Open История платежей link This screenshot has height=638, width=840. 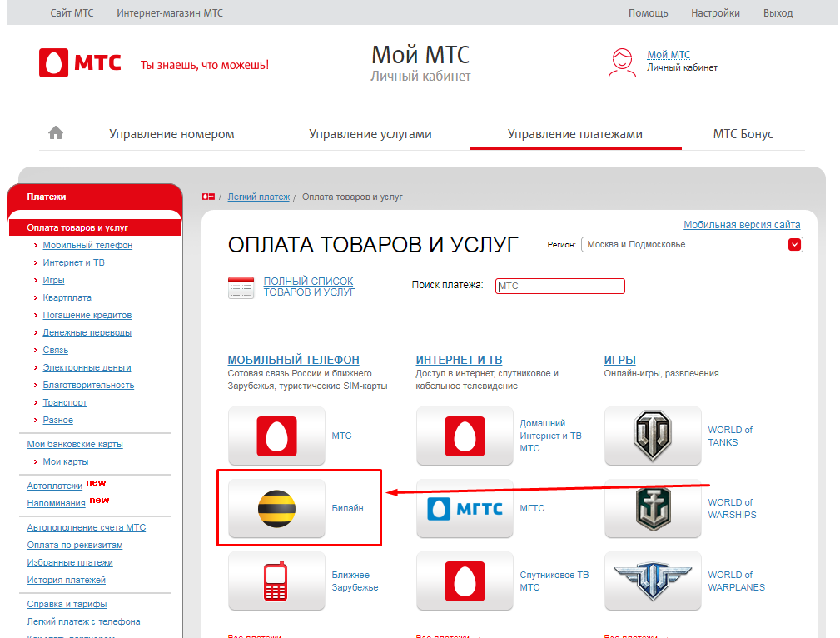tap(67, 580)
